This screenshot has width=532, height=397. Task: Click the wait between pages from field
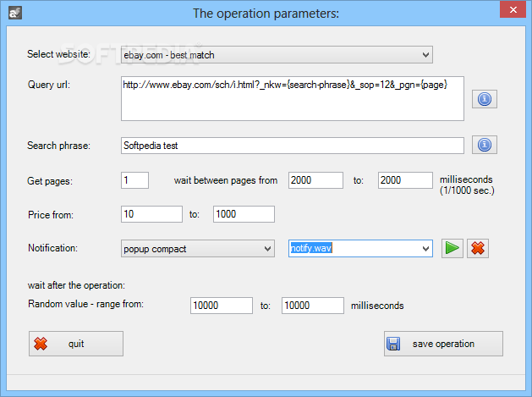(x=315, y=180)
